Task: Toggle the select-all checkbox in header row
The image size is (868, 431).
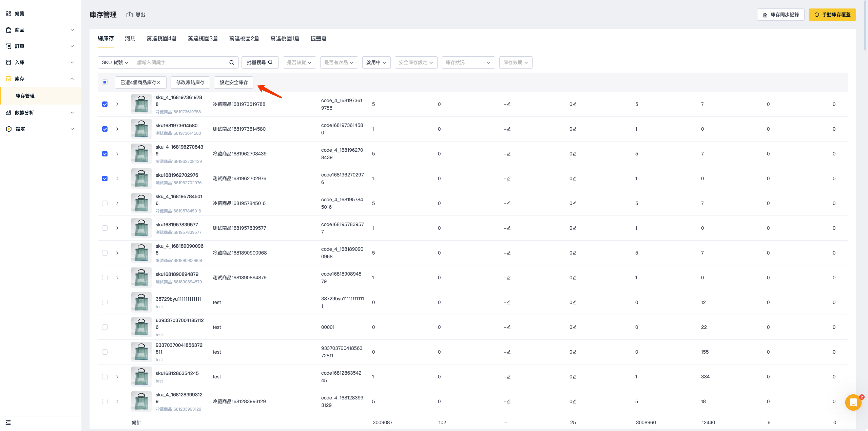Action: pyautogui.click(x=105, y=82)
